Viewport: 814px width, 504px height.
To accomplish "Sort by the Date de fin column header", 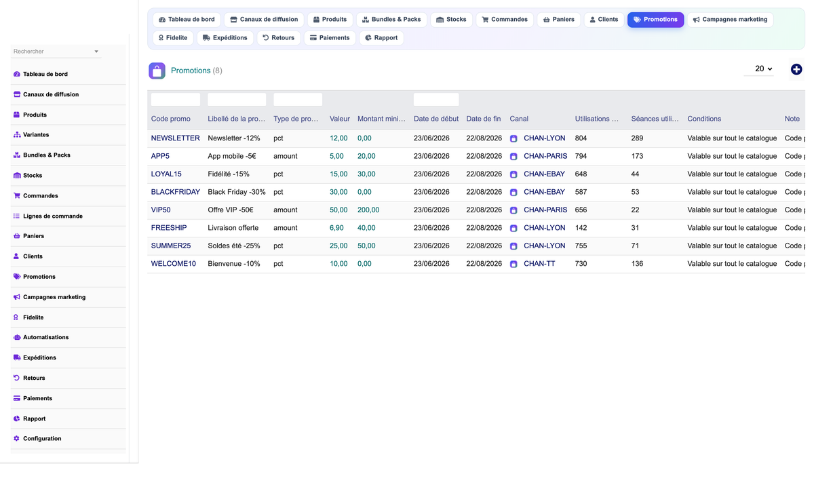I will point(484,119).
